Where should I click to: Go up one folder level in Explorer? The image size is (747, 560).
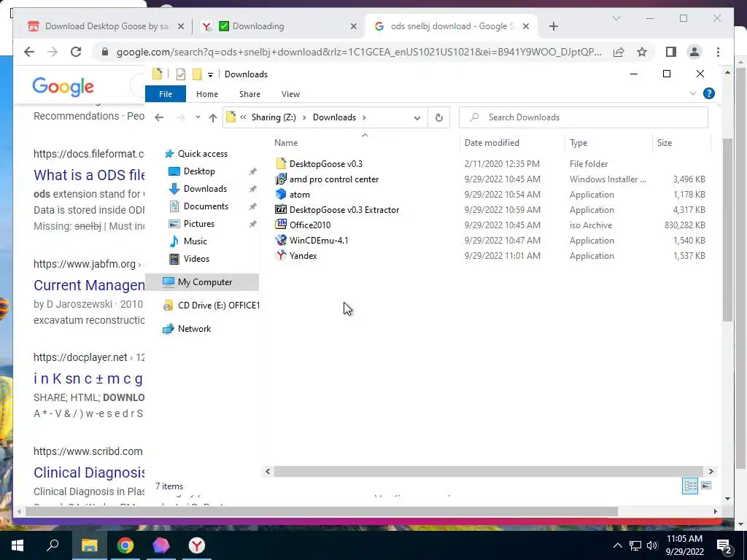(x=212, y=117)
